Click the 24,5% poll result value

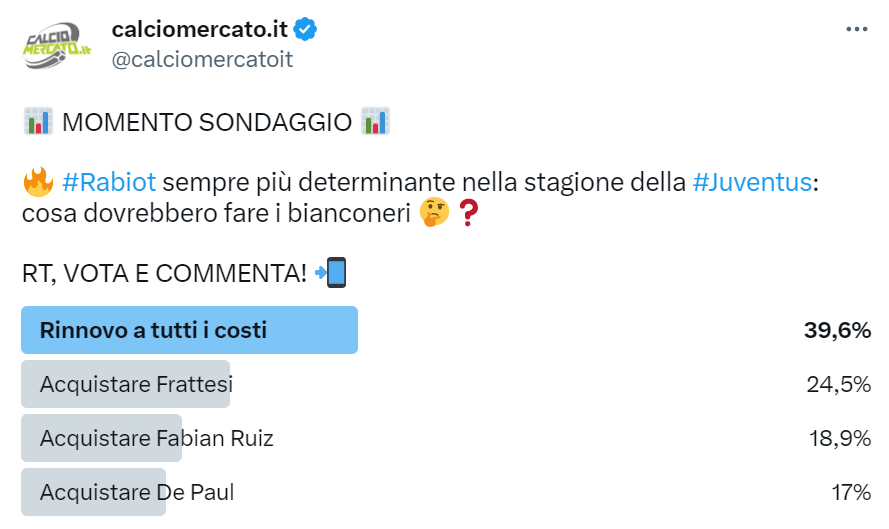coord(838,384)
